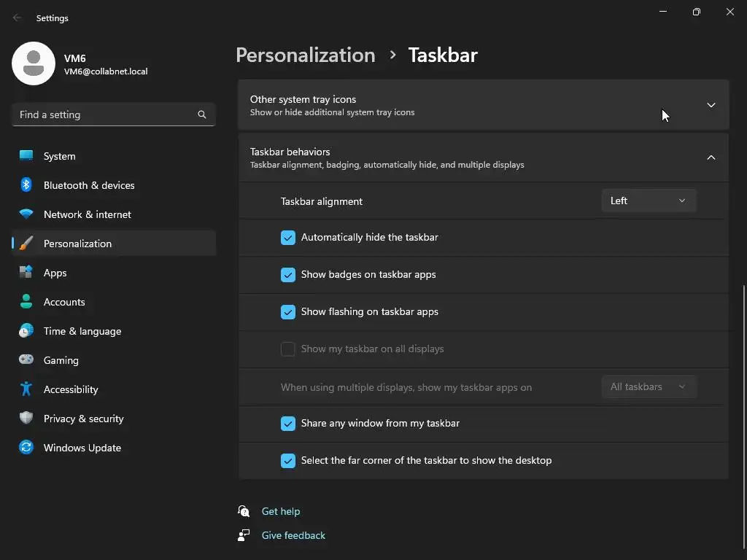The width and height of the screenshot is (747, 560).
Task: Open Time & language settings page
Action: (82, 331)
